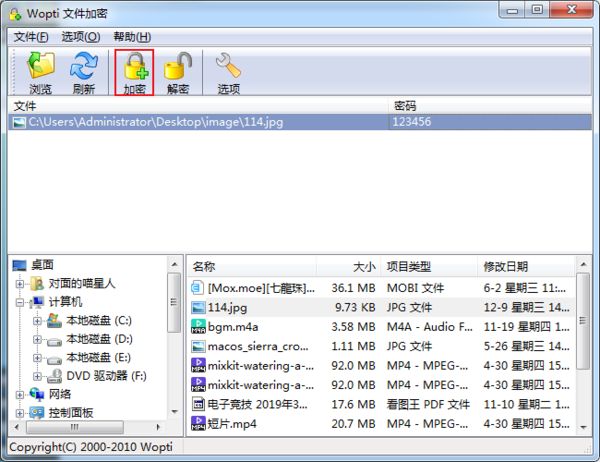Select 桌面 in folder tree
Viewport: 600px width, 462px height.
pos(42,265)
